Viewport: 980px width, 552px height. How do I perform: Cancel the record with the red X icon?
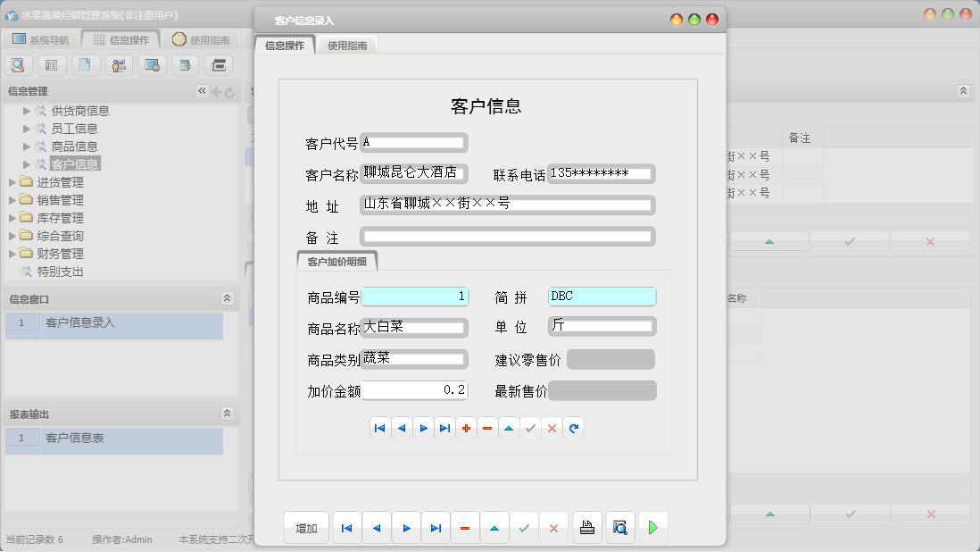pyautogui.click(x=552, y=428)
